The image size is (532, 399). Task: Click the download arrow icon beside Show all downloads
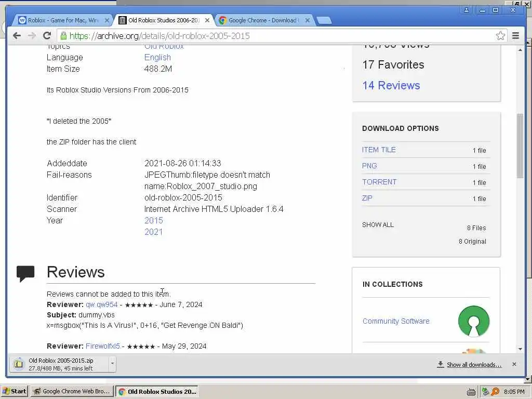(441, 364)
